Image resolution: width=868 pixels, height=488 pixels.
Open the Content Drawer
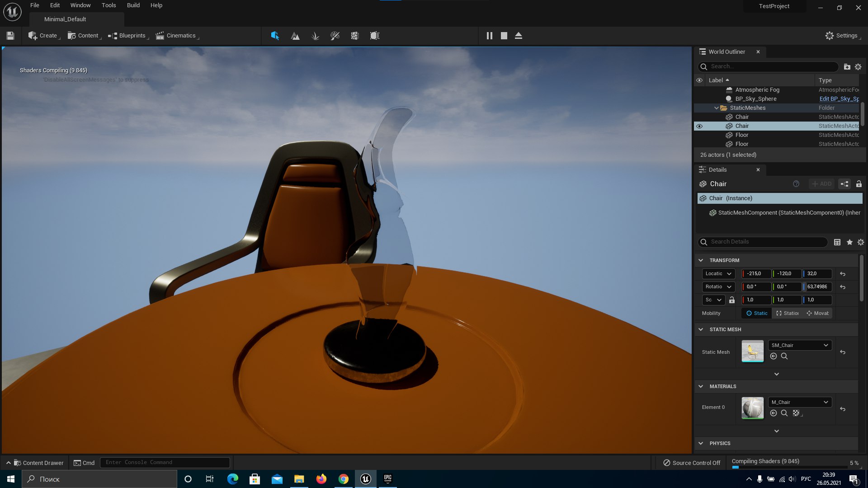pos(35,463)
